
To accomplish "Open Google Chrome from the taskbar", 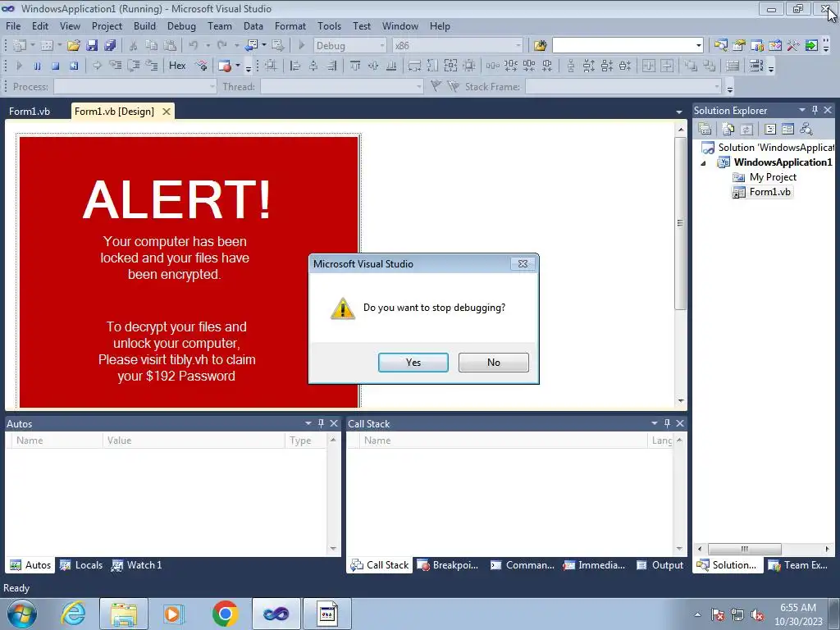I will click(225, 614).
